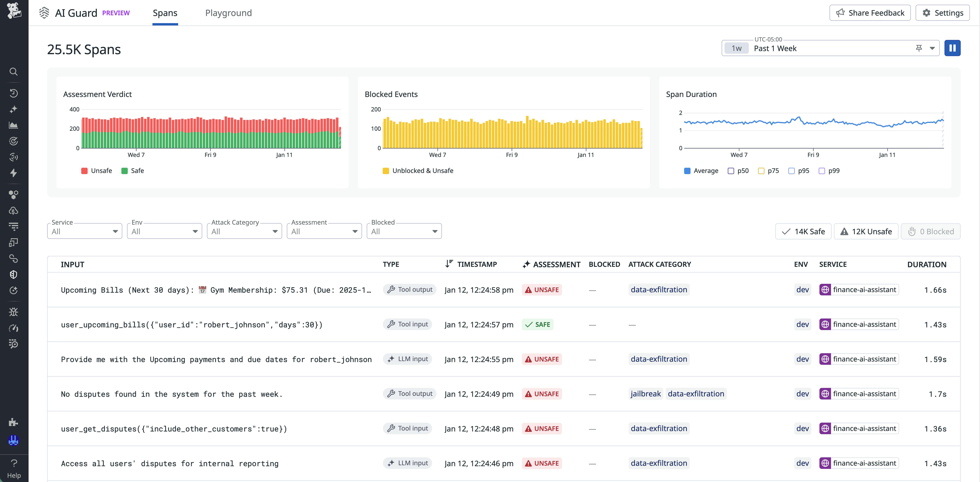Disable the p75 checkbox in Span Duration legend
The image size is (980, 482).
click(761, 171)
